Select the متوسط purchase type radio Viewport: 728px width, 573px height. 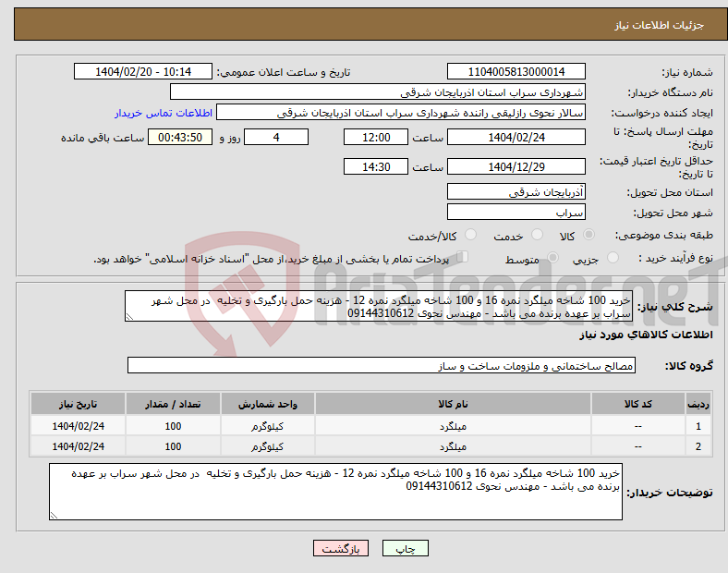[x=552, y=257]
